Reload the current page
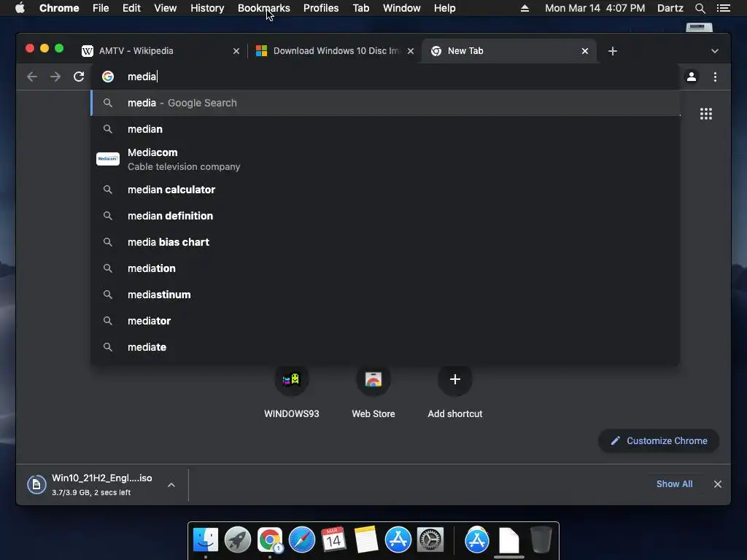The image size is (747, 560). (x=79, y=77)
